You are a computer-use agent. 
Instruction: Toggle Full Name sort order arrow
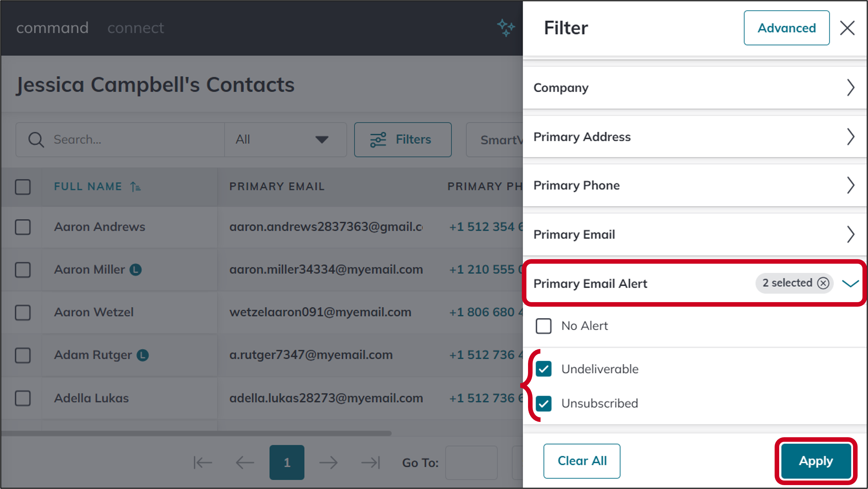coord(136,186)
